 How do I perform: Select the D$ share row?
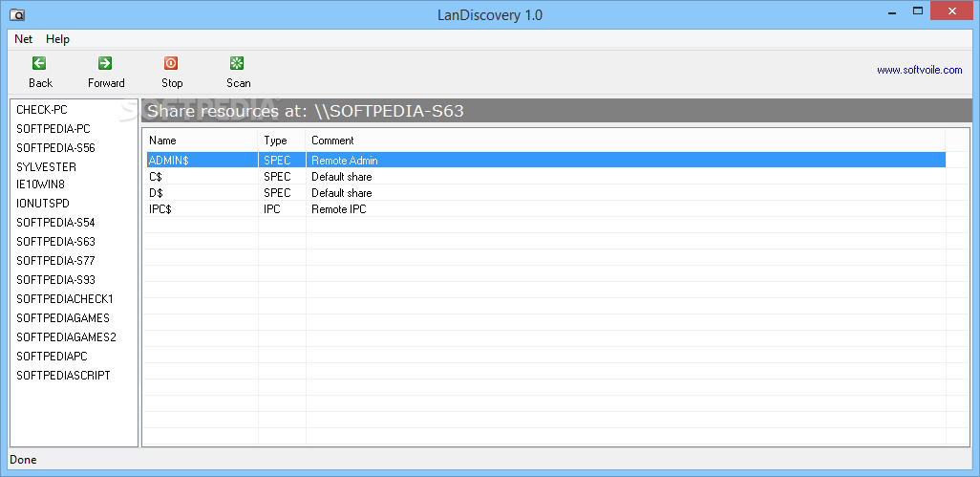click(x=545, y=192)
